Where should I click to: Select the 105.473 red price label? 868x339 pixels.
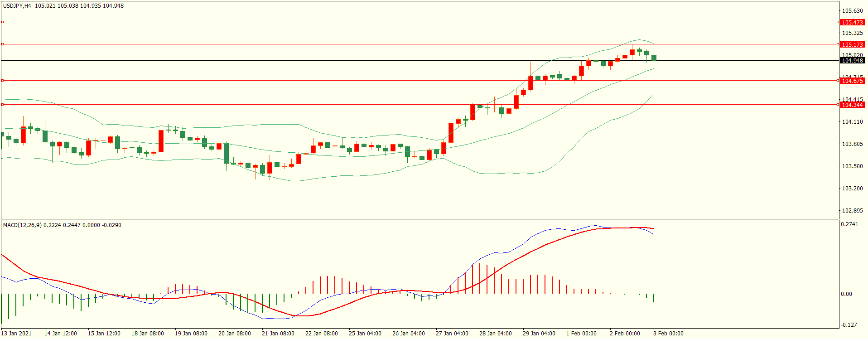(852, 22)
